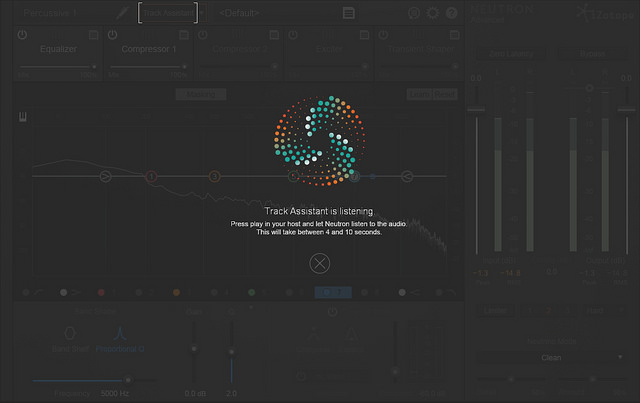Open dropdown arrow beside Track Assistant
This screenshot has width=640, height=403.
pyautogui.click(x=202, y=13)
